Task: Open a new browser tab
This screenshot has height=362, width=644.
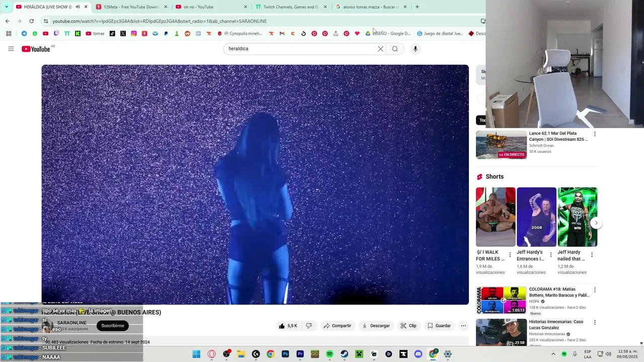Action: (417, 7)
